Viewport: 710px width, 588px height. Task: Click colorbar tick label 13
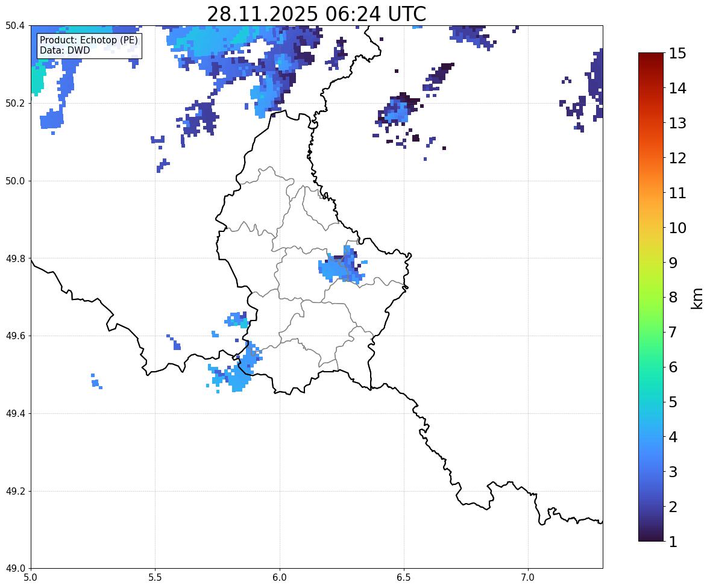678,123
